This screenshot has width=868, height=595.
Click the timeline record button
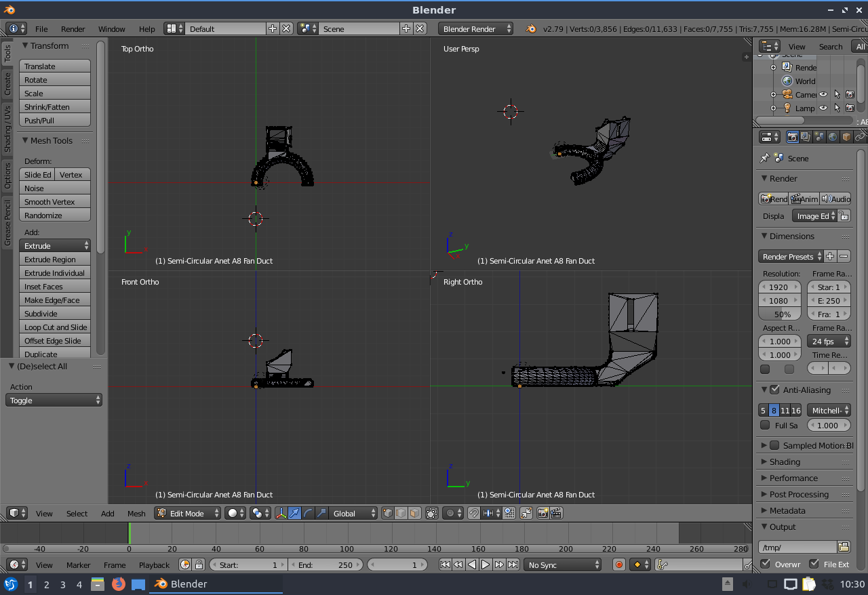(x=618, y=565)
